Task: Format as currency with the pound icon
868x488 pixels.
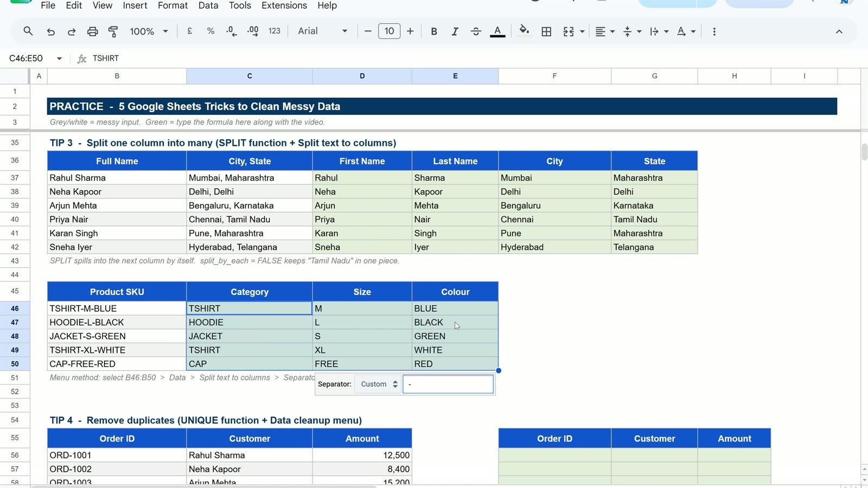Action: point(190,31)
